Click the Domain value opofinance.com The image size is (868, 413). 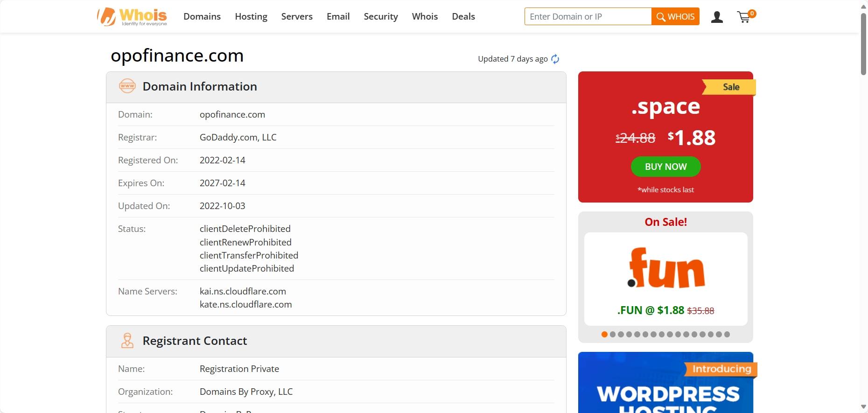[232, 114]
